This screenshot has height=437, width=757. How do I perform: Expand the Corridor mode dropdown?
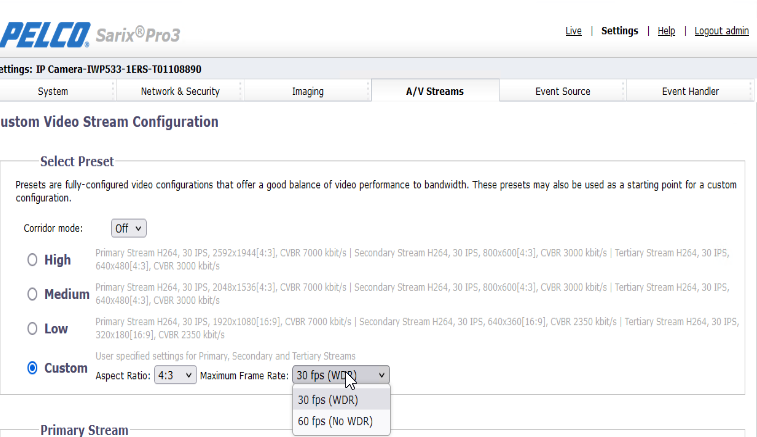point(129,228)
